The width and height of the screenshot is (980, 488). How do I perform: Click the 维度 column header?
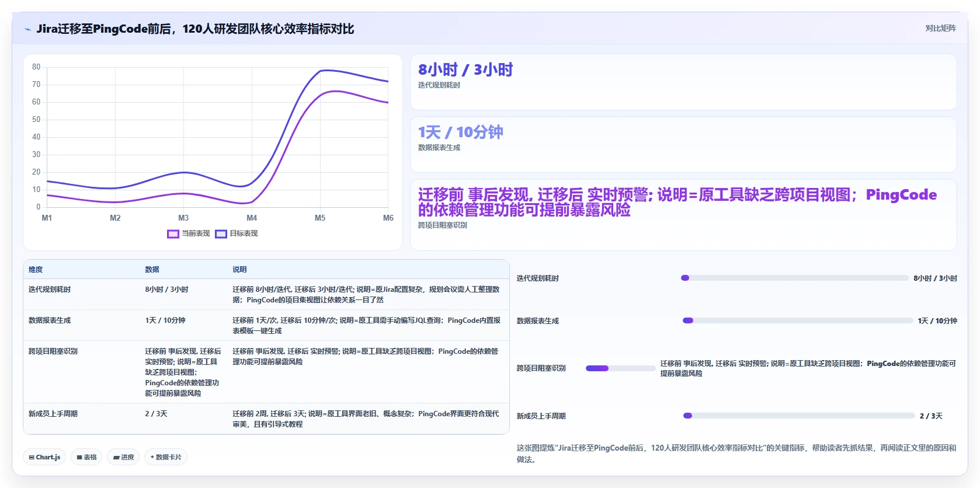(36, 270)
